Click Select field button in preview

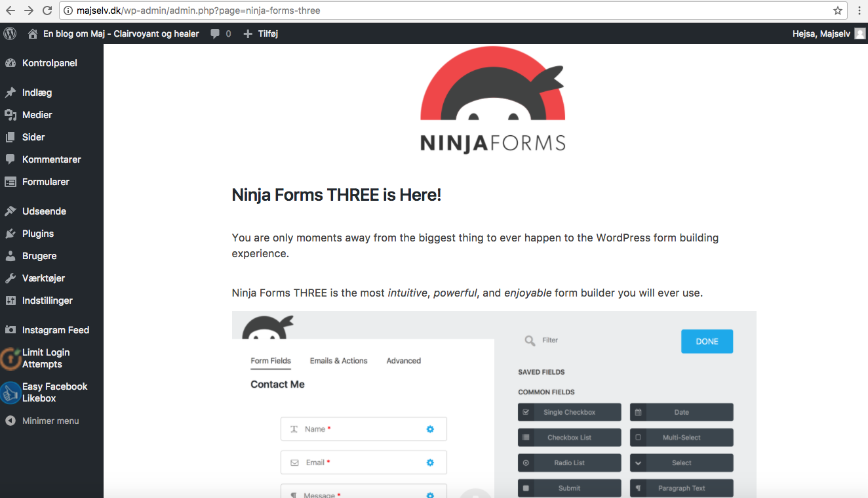682,463
